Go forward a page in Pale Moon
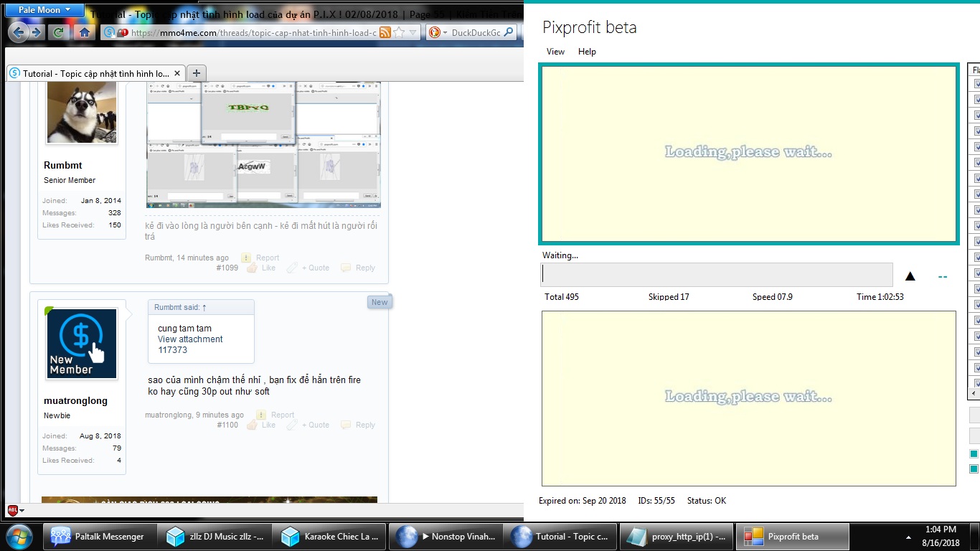The height and width of the screenshot is (551, 980). 36,32
